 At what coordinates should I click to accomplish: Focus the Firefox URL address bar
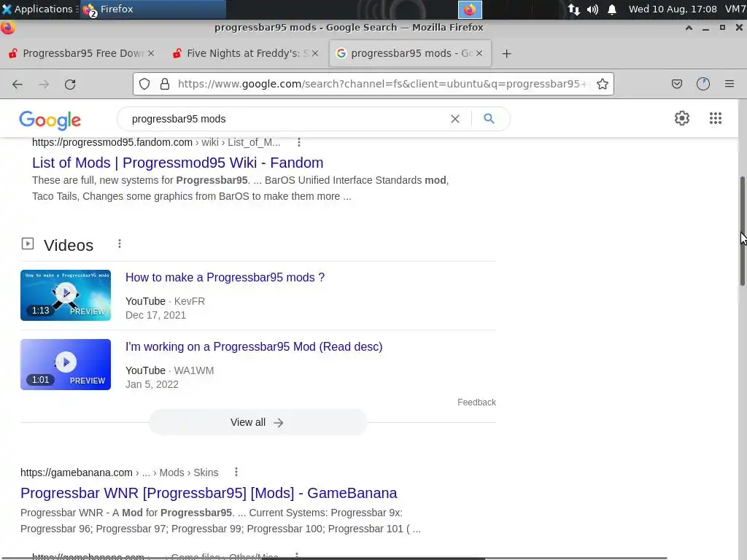tap(381, 85)
